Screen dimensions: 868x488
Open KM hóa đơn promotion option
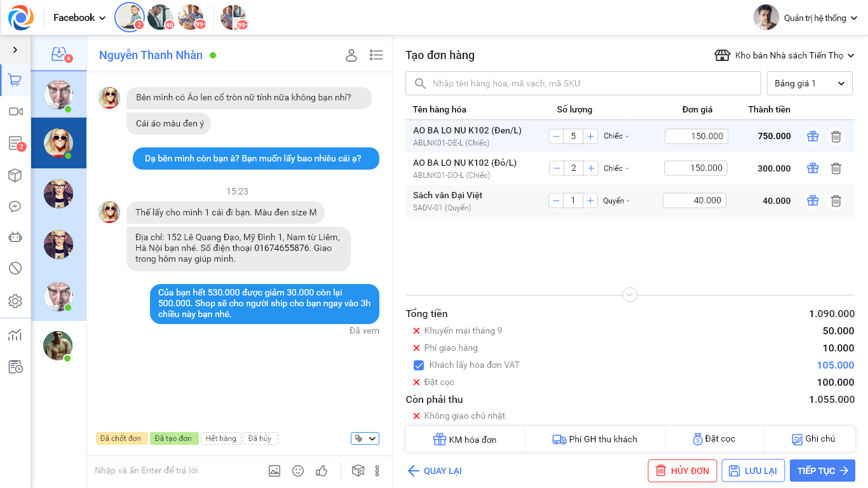point(465,439)
